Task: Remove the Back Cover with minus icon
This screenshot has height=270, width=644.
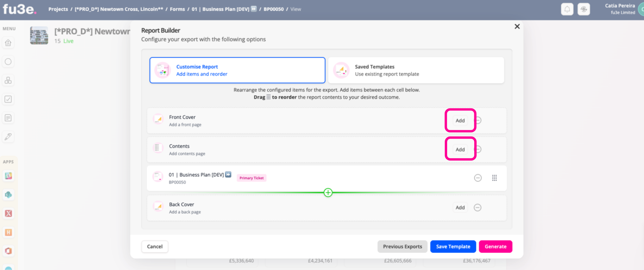Action: click(x=478, y=208)
